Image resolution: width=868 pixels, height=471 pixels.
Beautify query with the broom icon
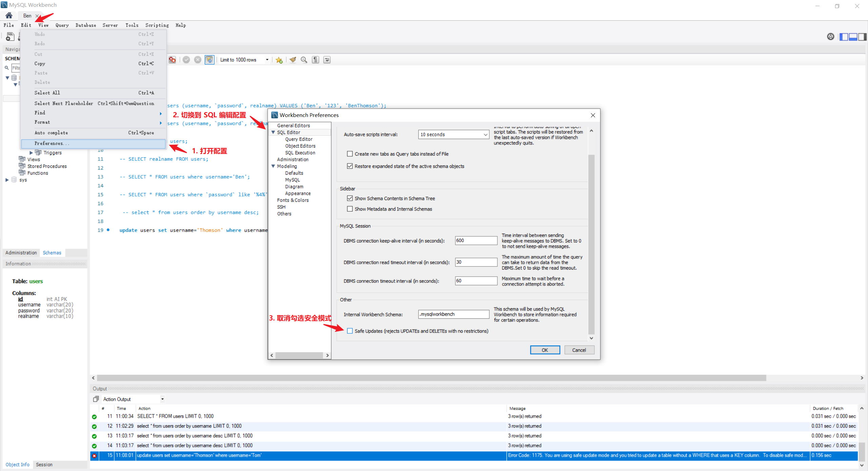pyautogui.click(x=293, y=60)
